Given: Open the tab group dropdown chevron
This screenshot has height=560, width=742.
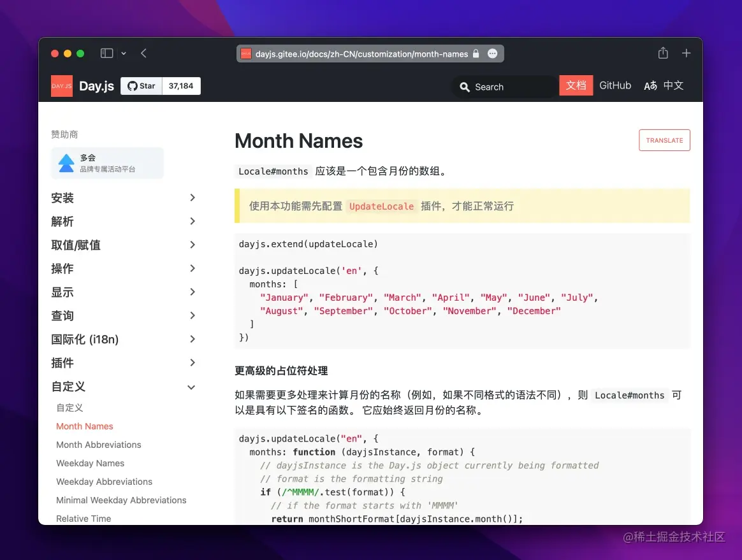Looking at the screenshot, I should [x=124, y=54].
